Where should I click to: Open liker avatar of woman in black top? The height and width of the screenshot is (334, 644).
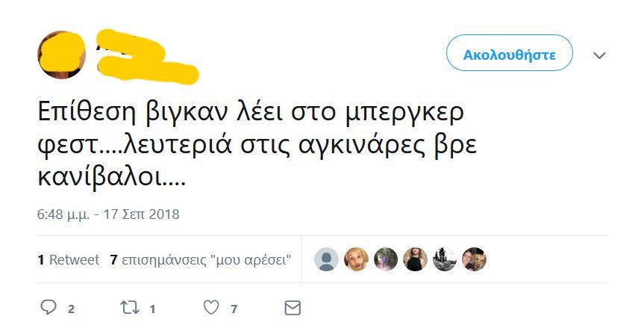[415, 259]
